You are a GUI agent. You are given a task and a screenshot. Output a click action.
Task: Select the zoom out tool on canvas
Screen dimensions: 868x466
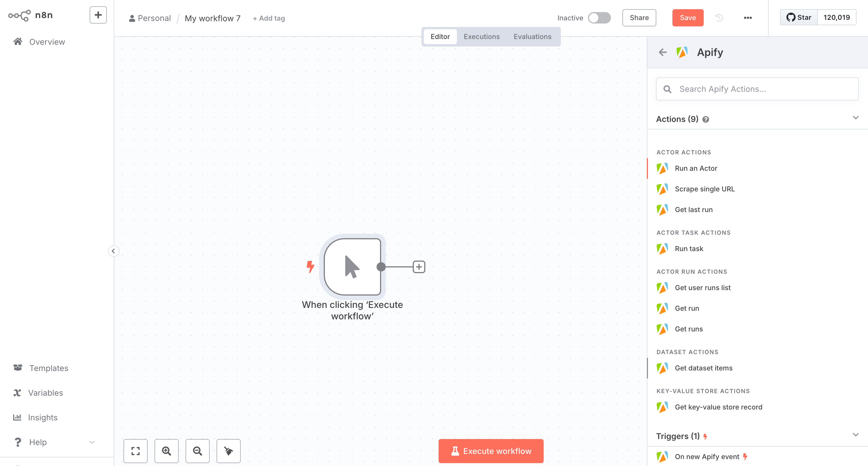click(197, 451)
